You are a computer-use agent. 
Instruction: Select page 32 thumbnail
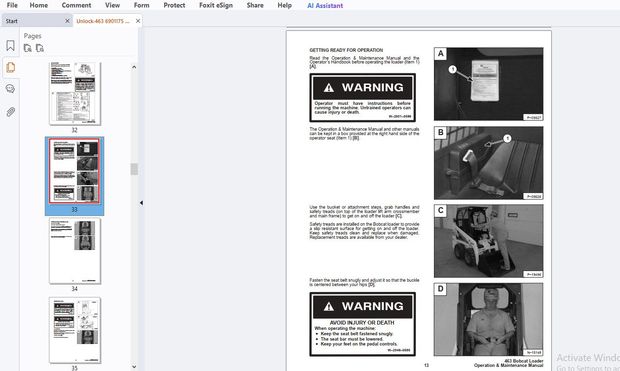pos(75,93)
